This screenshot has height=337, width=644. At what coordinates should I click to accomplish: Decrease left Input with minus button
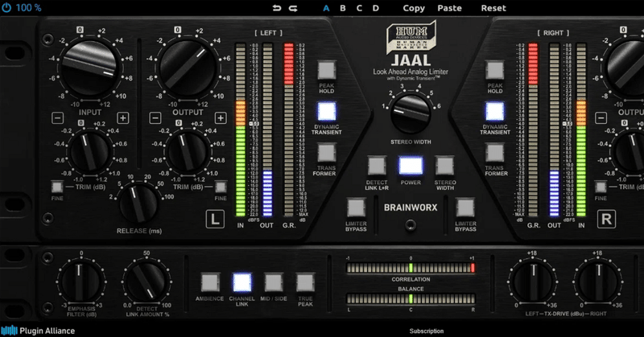point(57,118)
